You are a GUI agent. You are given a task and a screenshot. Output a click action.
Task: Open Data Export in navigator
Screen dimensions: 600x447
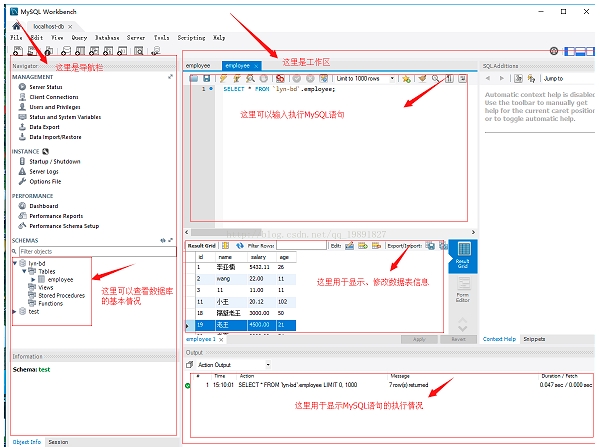coord(44,127)
